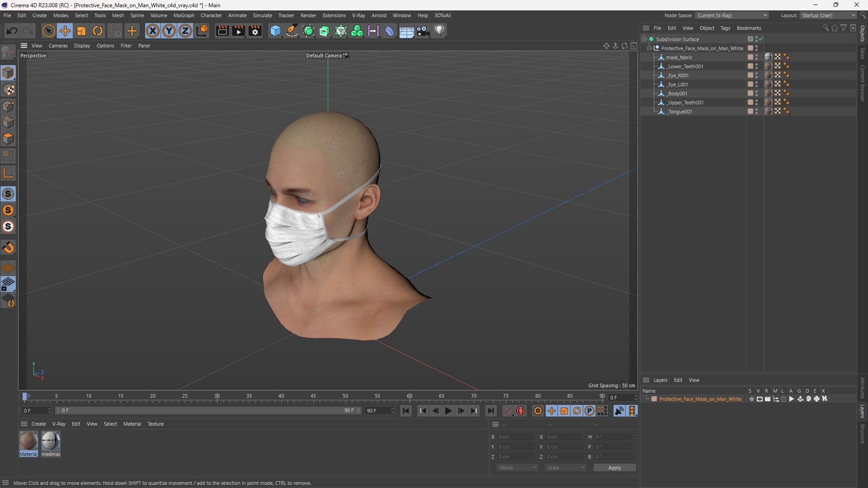The image size is (868, 488).
Task: Render to Picture Viewer
Action: 238,31
